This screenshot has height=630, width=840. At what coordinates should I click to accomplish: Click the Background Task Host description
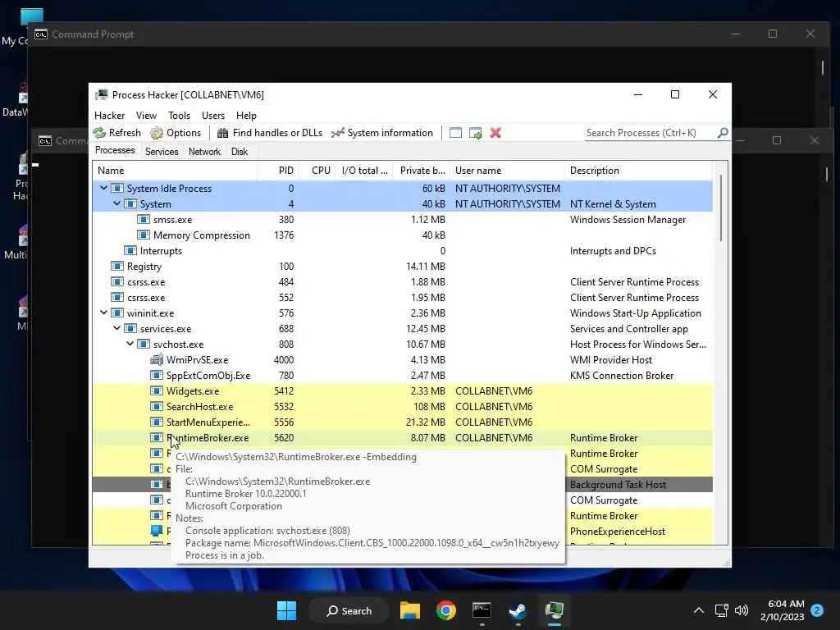(x=618, y=484)
